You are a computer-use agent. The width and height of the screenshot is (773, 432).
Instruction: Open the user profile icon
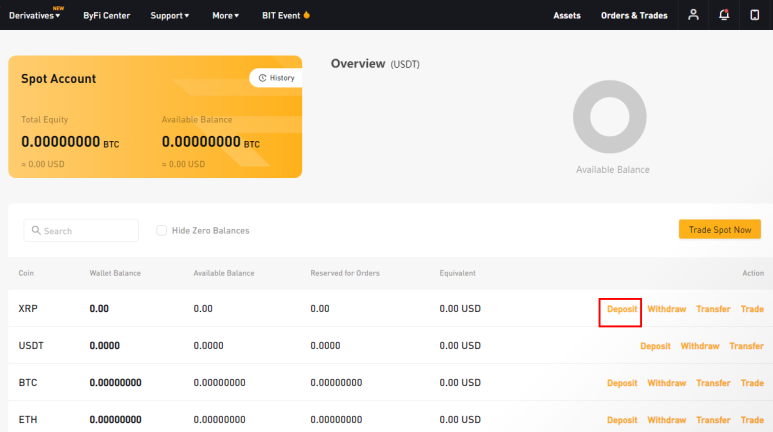tap(693, 15)
